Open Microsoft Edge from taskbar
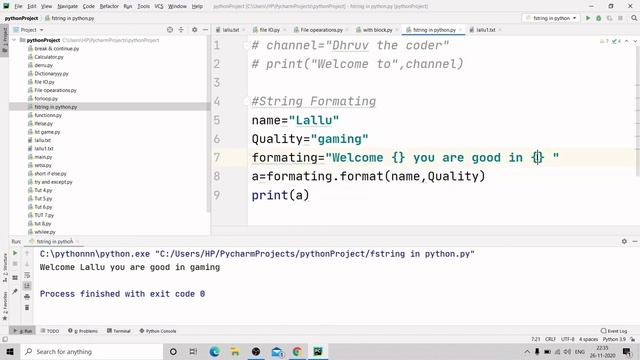This screenshot has width=640, height=360. pos(214,351)
